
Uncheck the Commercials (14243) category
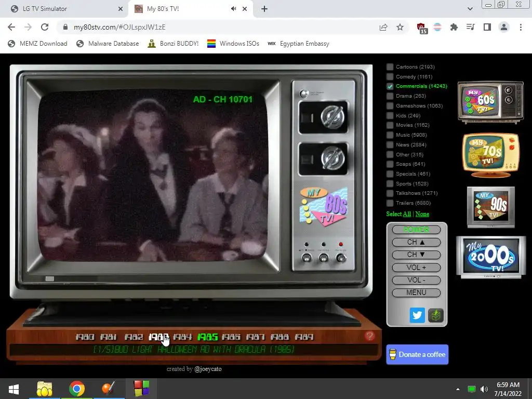tap(390, 86)
